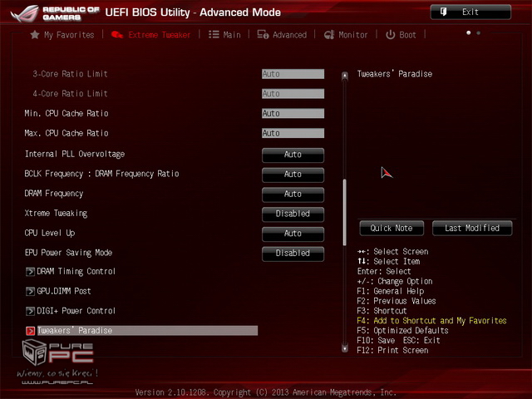This screenshot has height=399, width=532.
Task: Click the first page indicator dot
Action: 469,33
